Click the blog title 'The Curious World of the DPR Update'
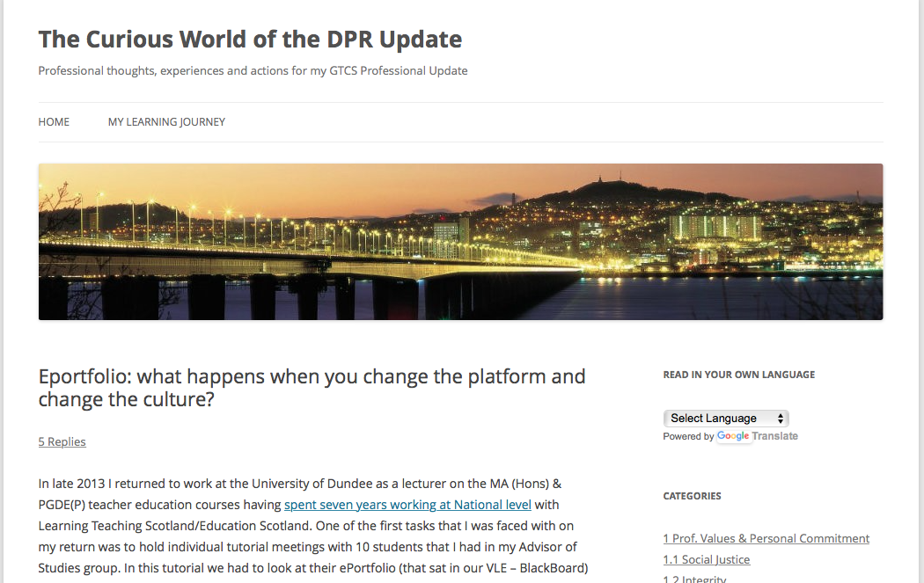 tap(249, 39)
